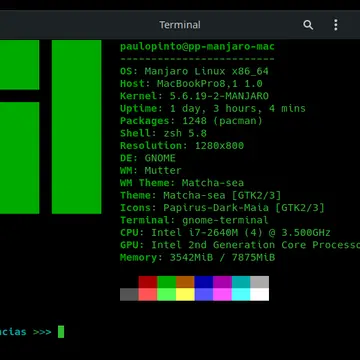Click the paulopinto@pp-manjaro-mac line

click(x=197, y=47)
